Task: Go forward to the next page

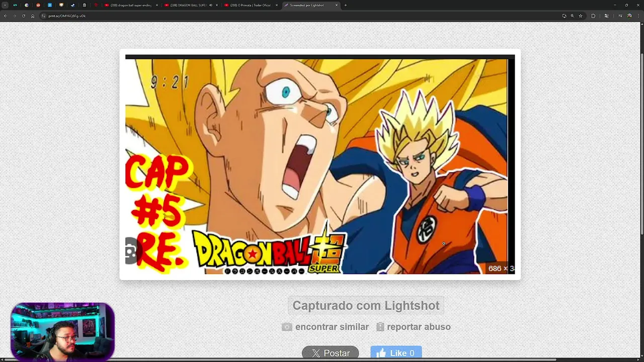Action: [14, 16]
